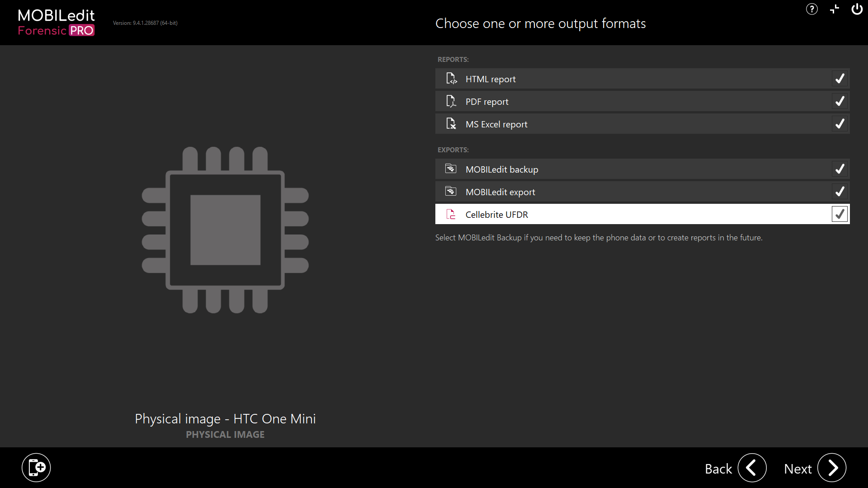Click the add new phone icon bottom left
Image resolution: width=868 pixels, height=488 pixels.
coord(36,467)
